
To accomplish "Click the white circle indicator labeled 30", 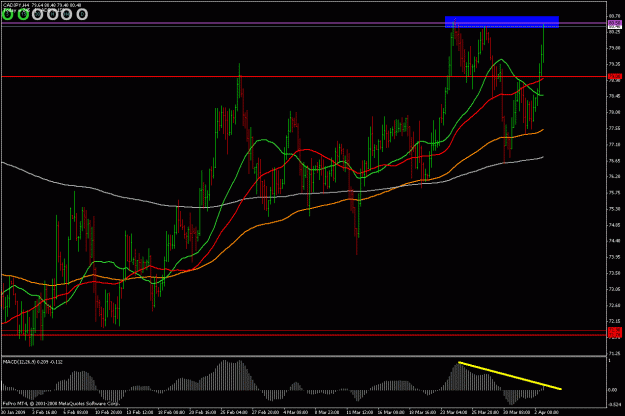I will [x=37, y=14].
